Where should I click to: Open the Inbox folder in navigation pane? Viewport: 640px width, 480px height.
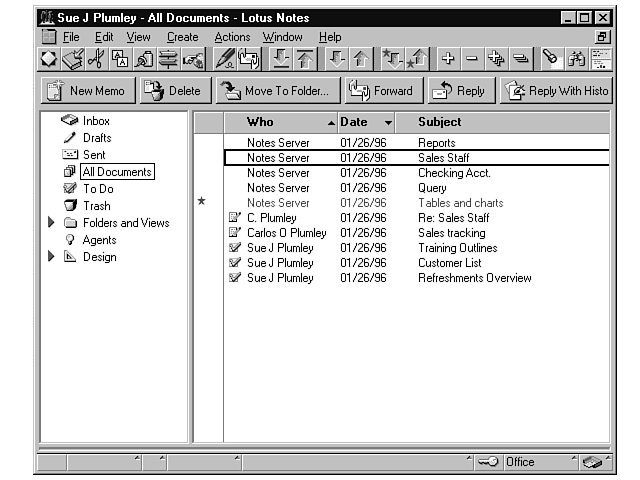(96, 121)
